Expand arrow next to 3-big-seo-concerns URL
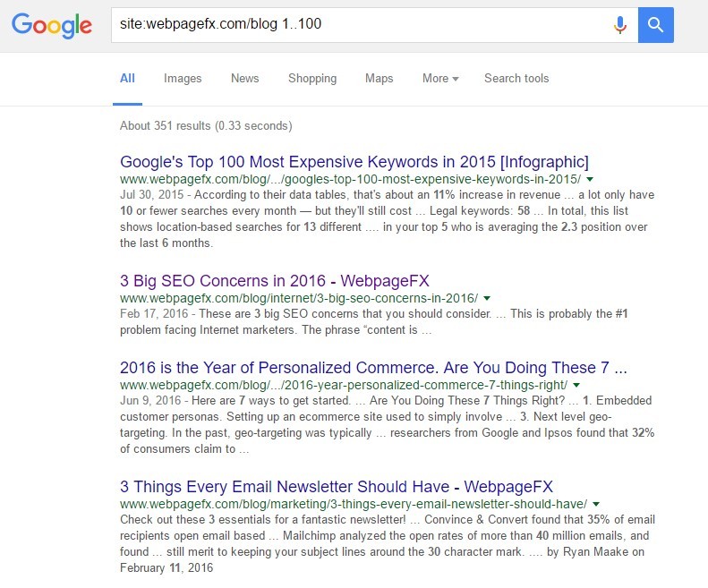Viewport: 708px width, 588px height. click(x=487, y=298)
